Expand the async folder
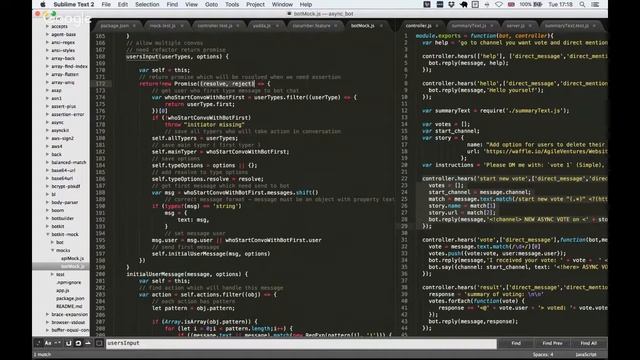640x360 pixels. pos(47,122)
